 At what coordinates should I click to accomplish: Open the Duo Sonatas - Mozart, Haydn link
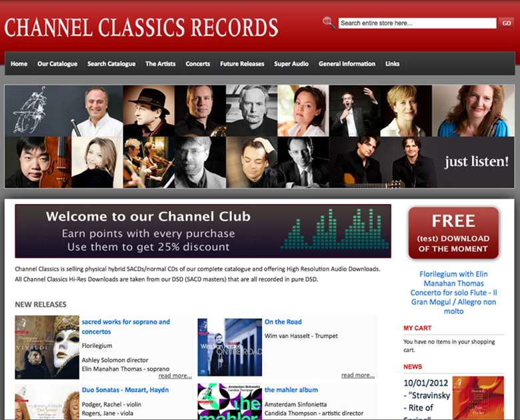click(125, 390)
